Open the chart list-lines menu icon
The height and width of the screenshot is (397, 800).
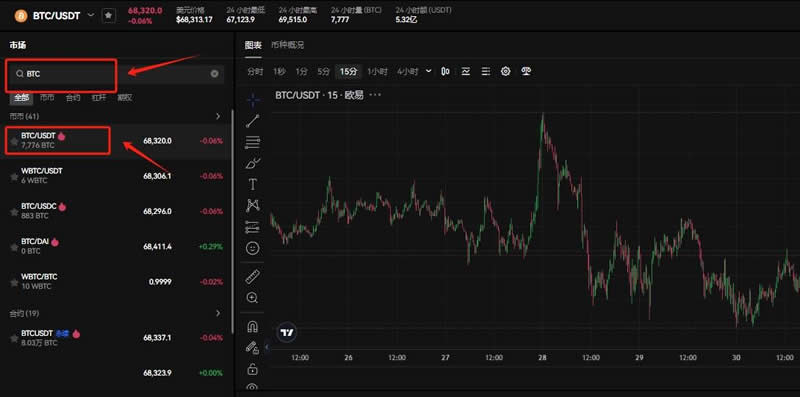tap(486, 71)
